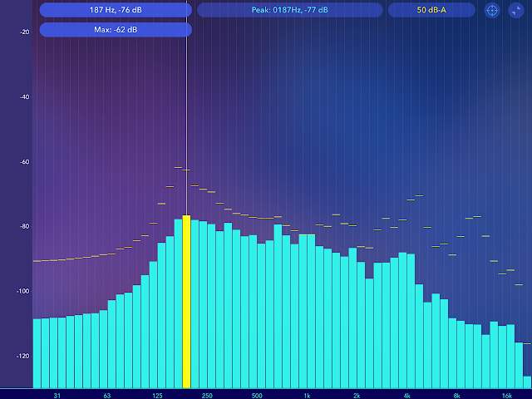Viewport: 532px width, 399px height.
Task: Click the -100 dB scale label
Action: pos(24,291)
